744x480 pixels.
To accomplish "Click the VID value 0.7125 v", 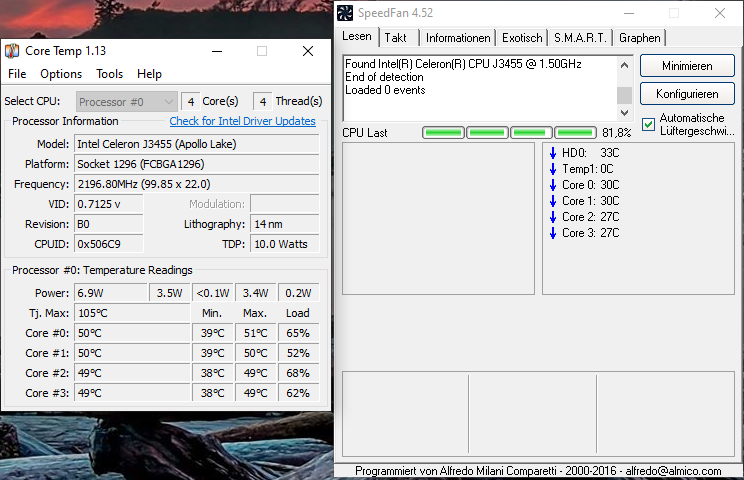I will click(x=109, y=204).
